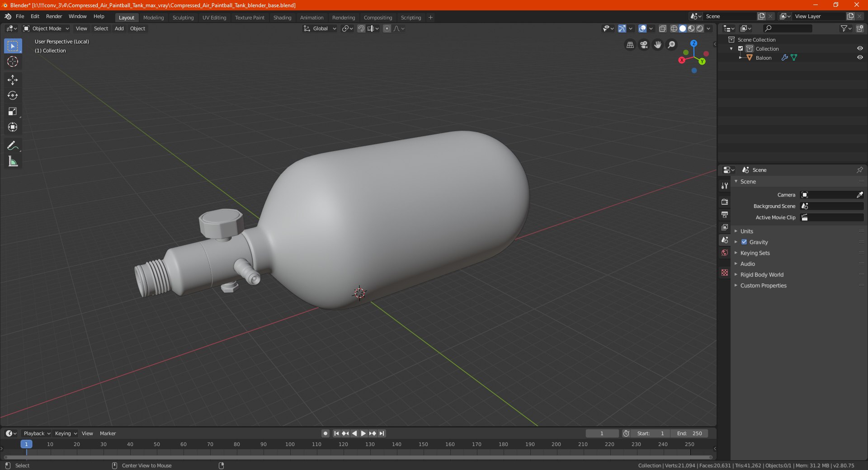Open the viewport shading options dropdown
The width and height of the screenshot is (868, 470).
(x=708, y=28)
